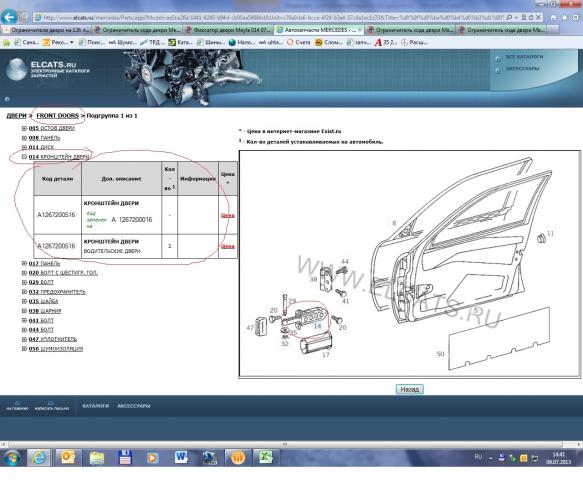Screen dimensions: 583x480
Task: Click the media player taskbar icon
Action: tap(152, 458)
